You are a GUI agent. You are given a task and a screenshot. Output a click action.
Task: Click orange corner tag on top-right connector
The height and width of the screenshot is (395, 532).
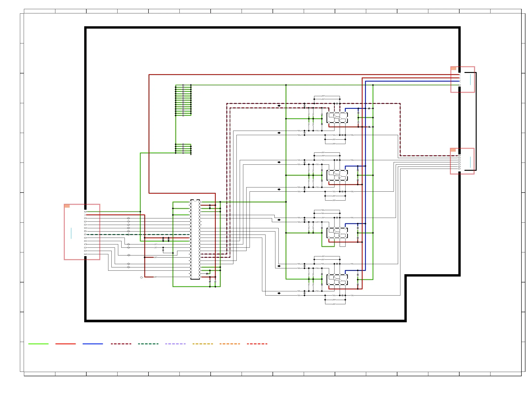tap(453, 68)
